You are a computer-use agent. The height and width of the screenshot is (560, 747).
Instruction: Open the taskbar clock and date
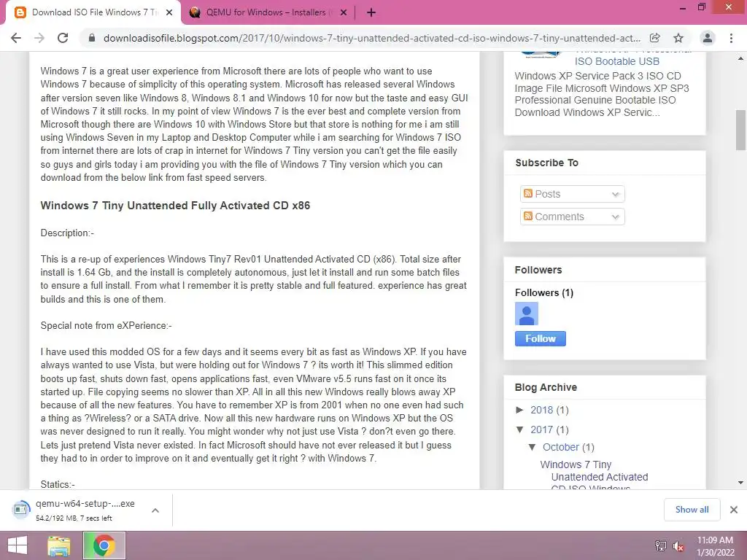pos(715,546)
